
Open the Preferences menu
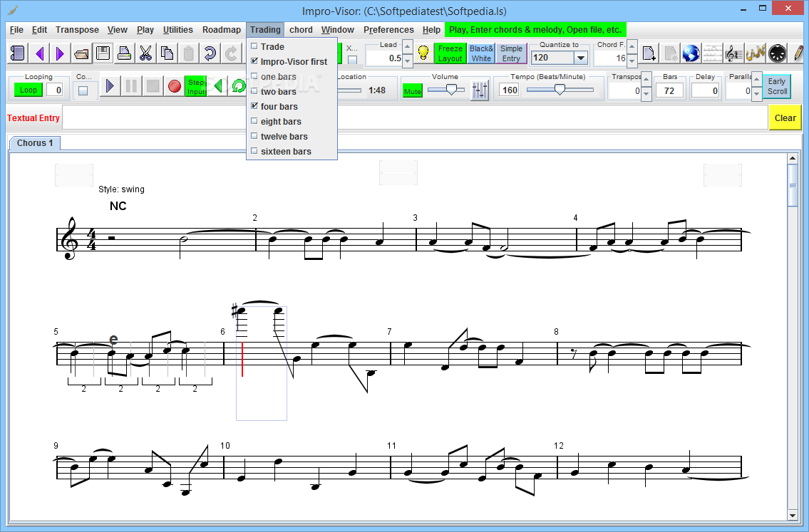coord(388,30)
